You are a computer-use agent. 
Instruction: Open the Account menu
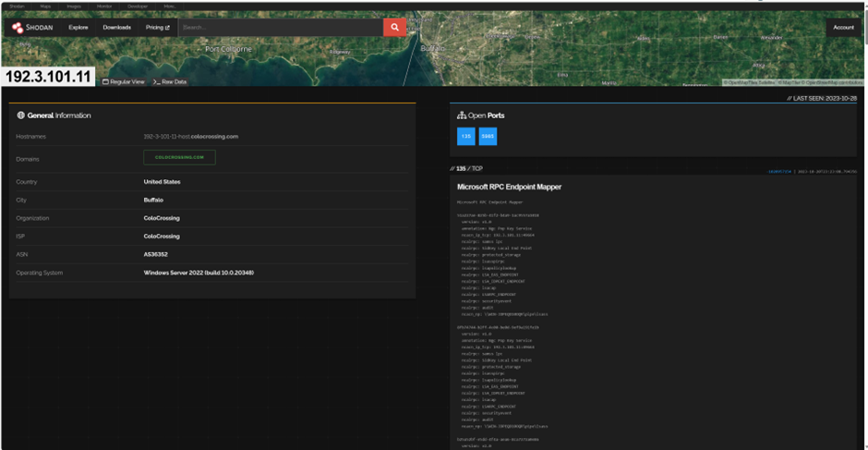[x=844, y=27]
